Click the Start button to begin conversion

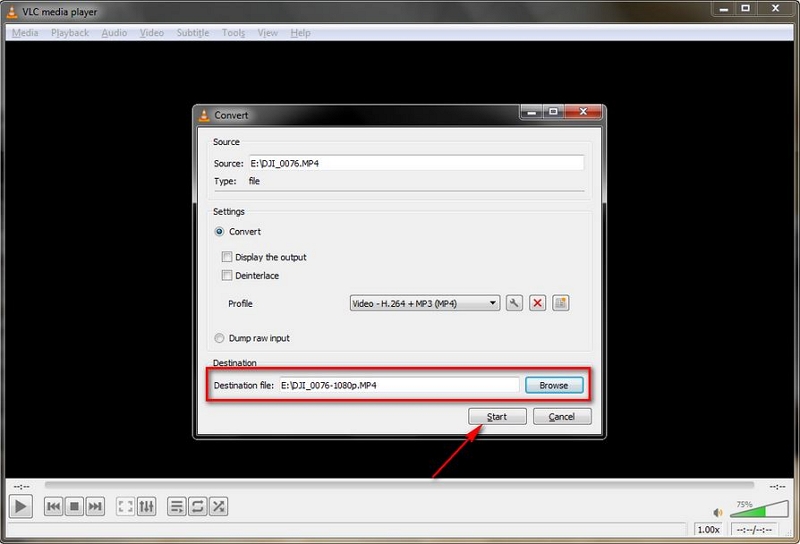(x=497, y=416)
